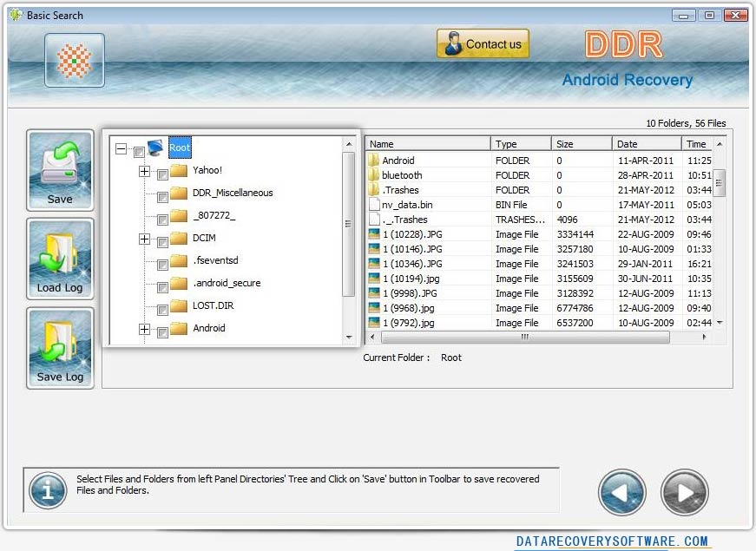This screenshot has width=756, height=551.
Task: Click the DDR_Miscellaneous folder icon
Action: pos(179,193)
